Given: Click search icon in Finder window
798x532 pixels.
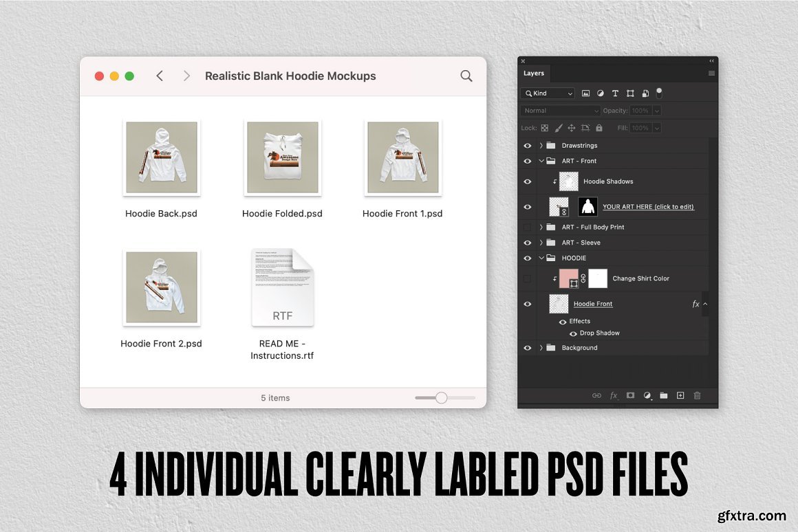Looking at the screenshot, I should tap(466, 76).
